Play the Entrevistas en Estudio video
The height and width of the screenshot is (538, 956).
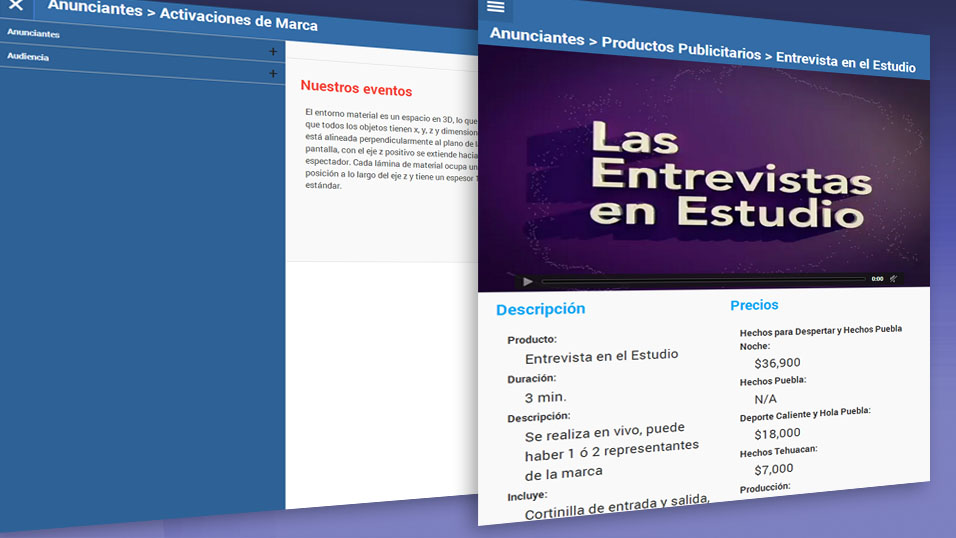(528, 281)
